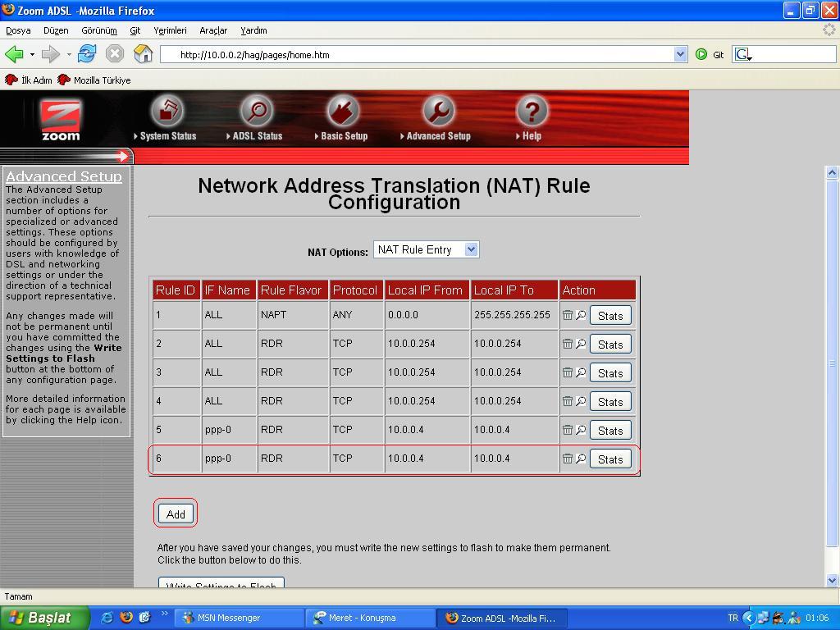
Task: Open the Forward button history dropdown arrow
Action: (69, 55)
